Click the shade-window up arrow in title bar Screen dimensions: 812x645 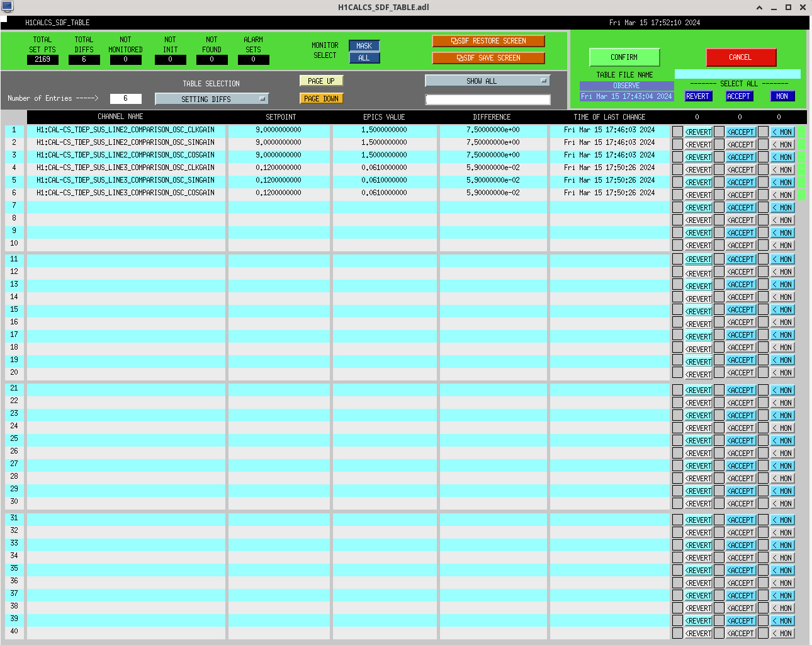[x=759, y=8]
